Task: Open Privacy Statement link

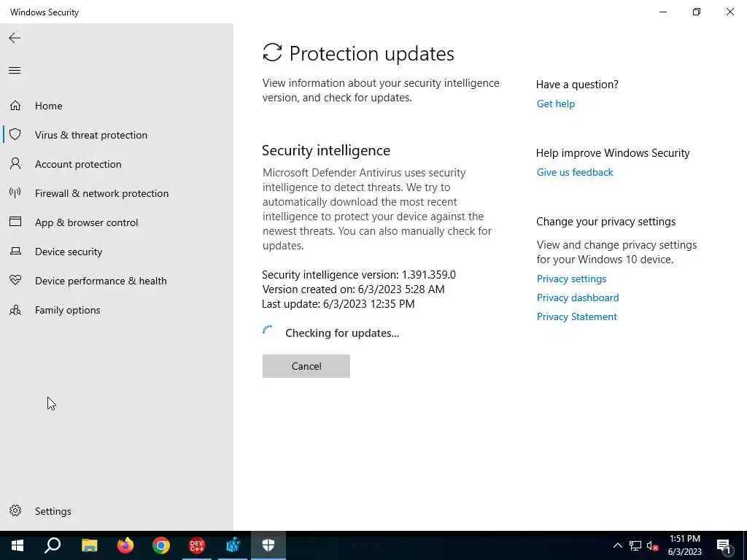Action: [x=576, y=316]
